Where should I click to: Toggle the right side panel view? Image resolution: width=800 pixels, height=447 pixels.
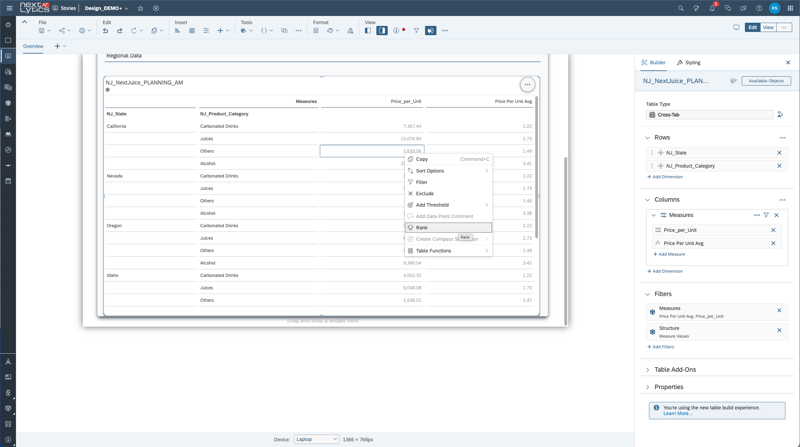coord(382,31)
